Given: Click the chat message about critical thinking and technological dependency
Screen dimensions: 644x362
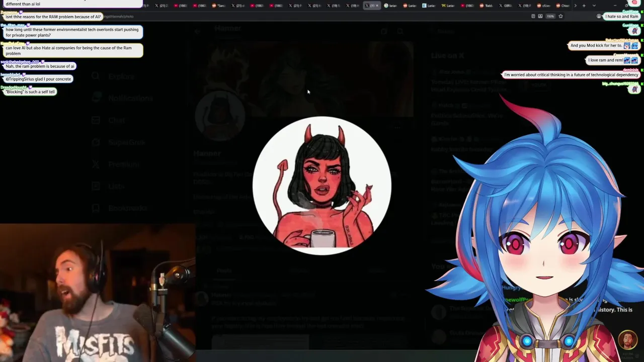Looking at the screenshot, I should (571, 74).
